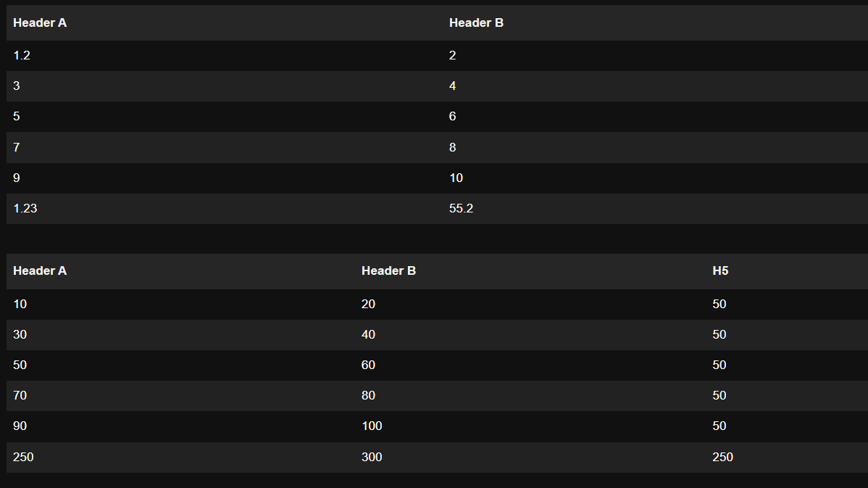Click the cell with value 6

453,117
